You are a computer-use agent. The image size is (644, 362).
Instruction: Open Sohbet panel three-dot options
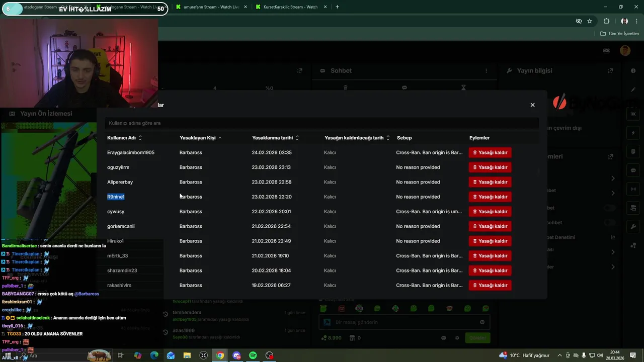click(x=487, y=71)
